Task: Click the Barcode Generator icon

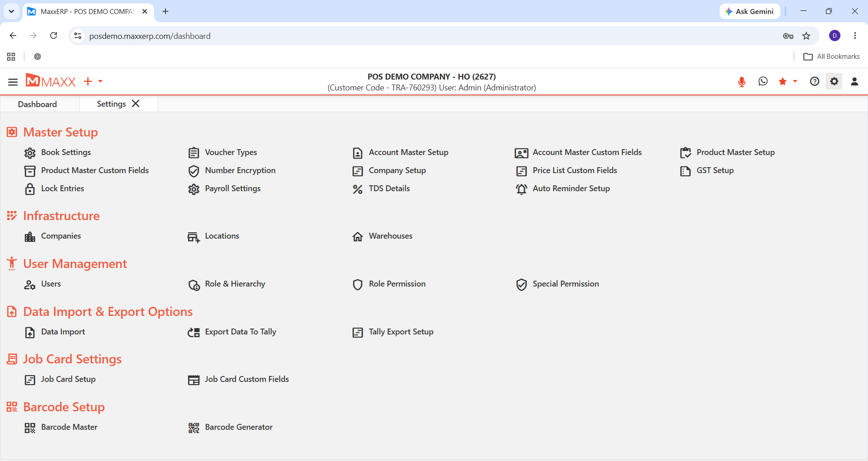Action: point(193,428)
